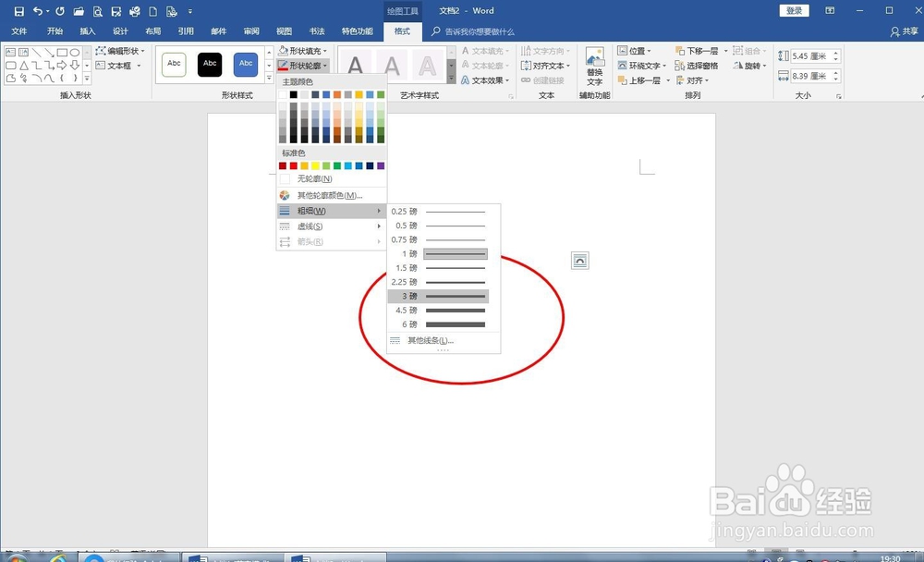This screenshot has width=924, height=562.
Task: Switch to the 格式 tab
Action: coord(403,31)
